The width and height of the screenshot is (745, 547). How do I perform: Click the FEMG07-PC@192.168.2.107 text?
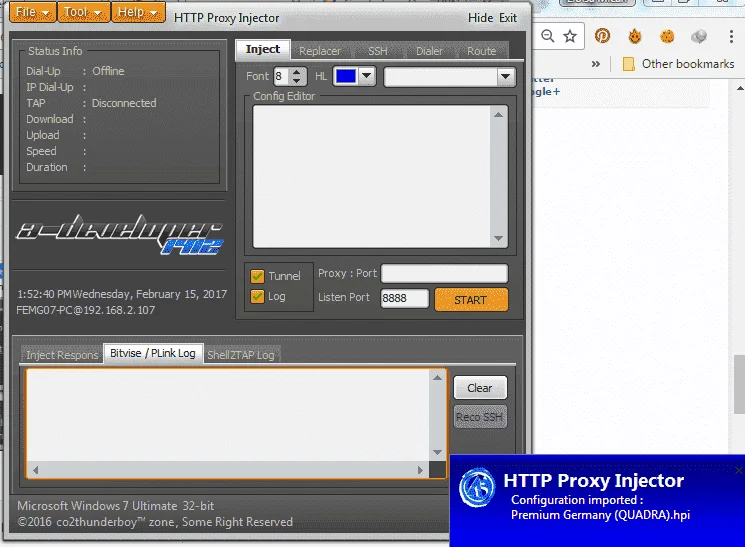click(x=86, y=310)
